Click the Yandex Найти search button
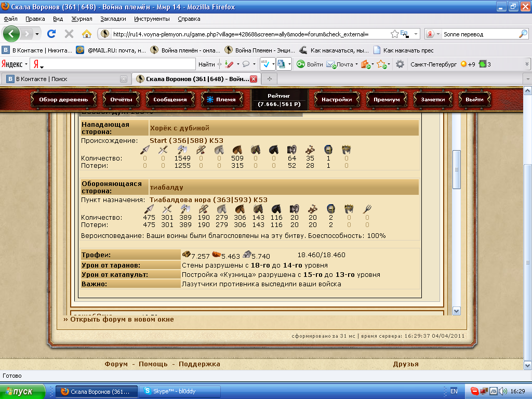This screenshot has height=399, width=532. [x=206, y=64]
